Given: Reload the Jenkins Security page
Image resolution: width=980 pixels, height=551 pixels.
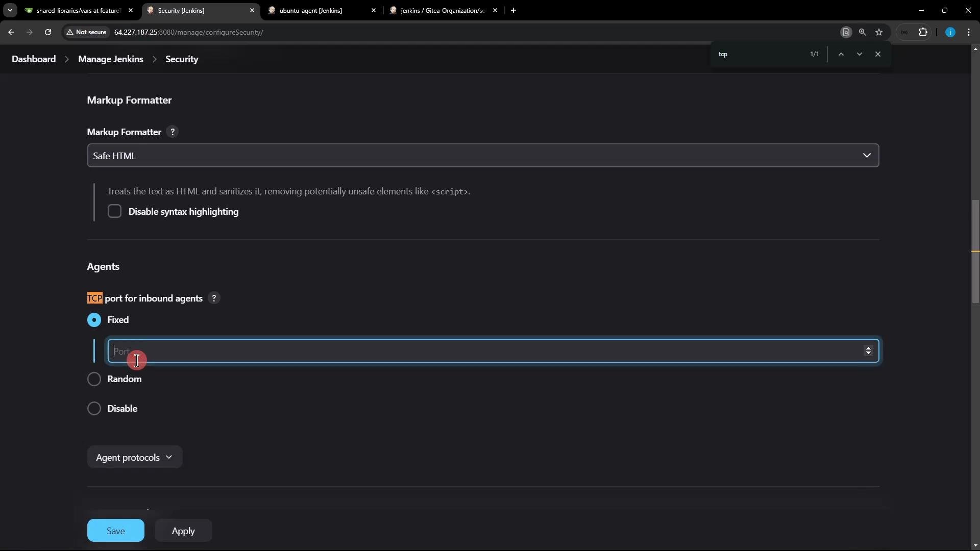Looking at the screenshot, I should pyautogui.click(x=48, y=32).
